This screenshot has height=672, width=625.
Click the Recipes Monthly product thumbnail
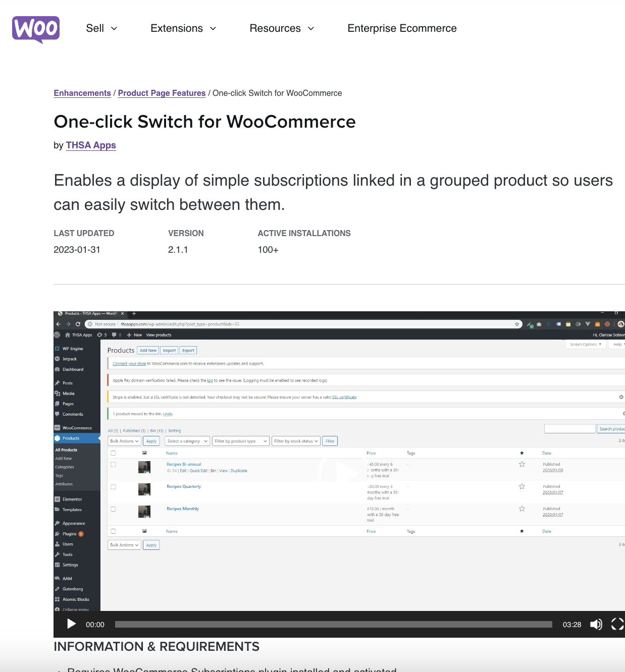tap(144, 511)
